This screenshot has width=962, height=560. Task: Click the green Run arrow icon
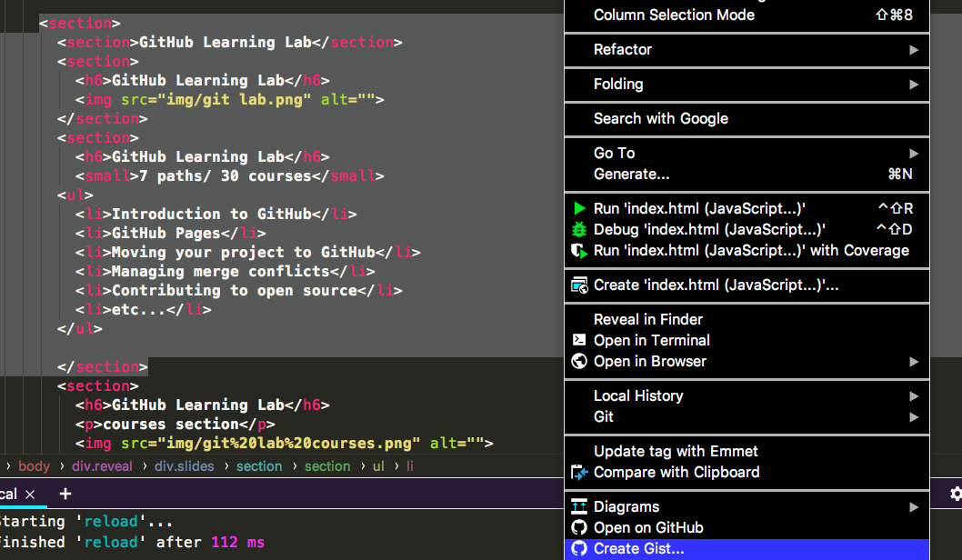[x=579, y=208]
